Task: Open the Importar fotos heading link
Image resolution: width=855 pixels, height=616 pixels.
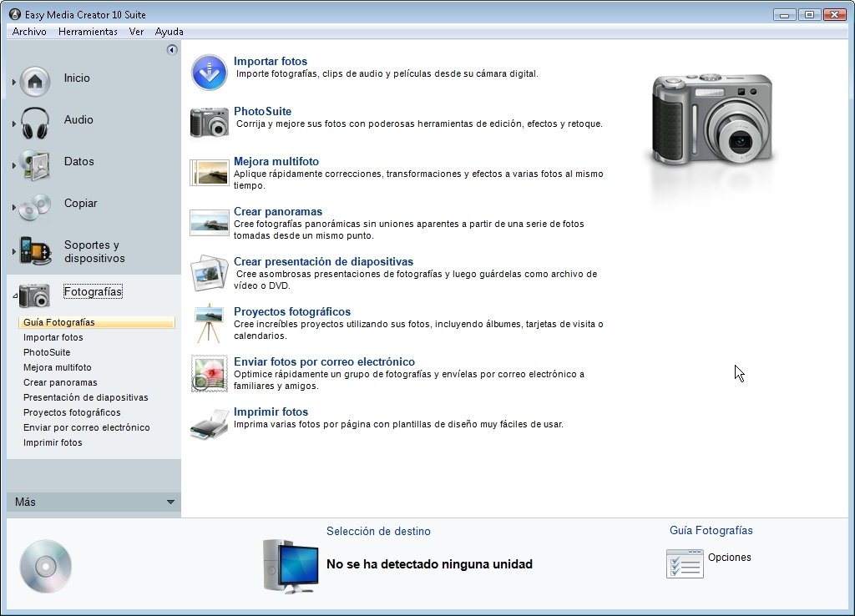Action: tap(271, 61)
